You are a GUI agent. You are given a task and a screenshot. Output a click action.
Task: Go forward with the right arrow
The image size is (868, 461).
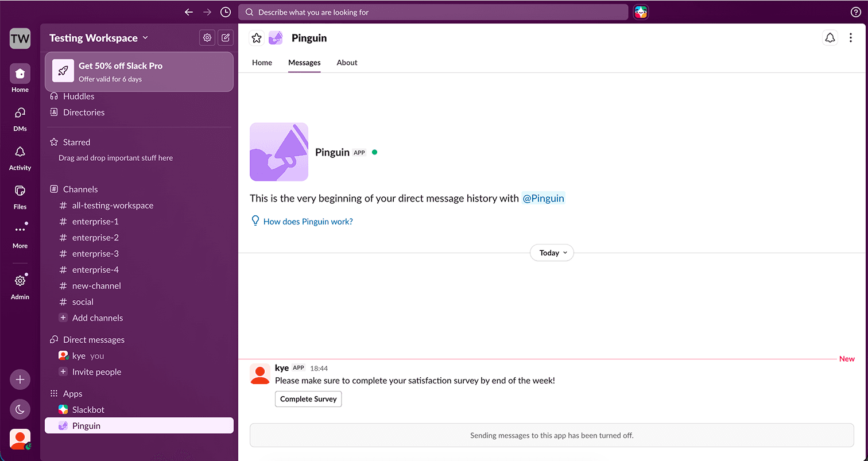207,12
